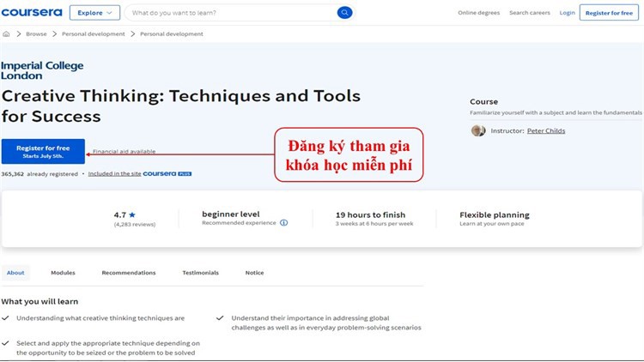Click the 'Understand their importance in addressing global challenges' item
644x362 pixels.
(x=326, y=323)
